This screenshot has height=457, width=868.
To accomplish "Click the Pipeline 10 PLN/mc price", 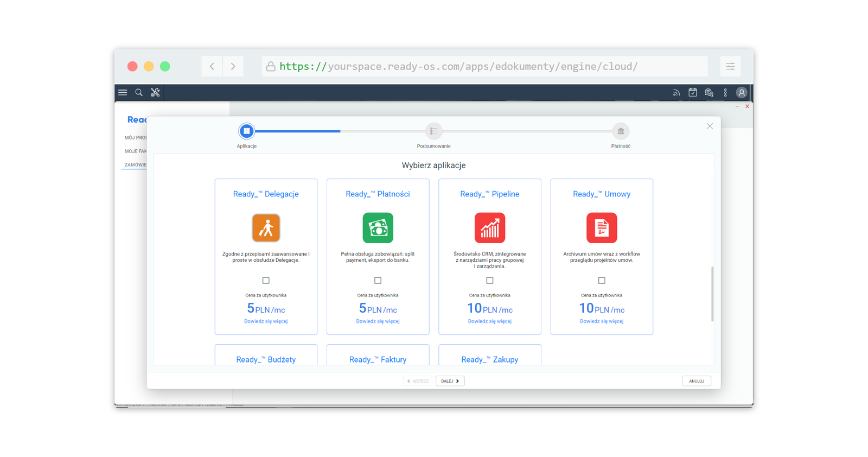I will coord(490,309).
